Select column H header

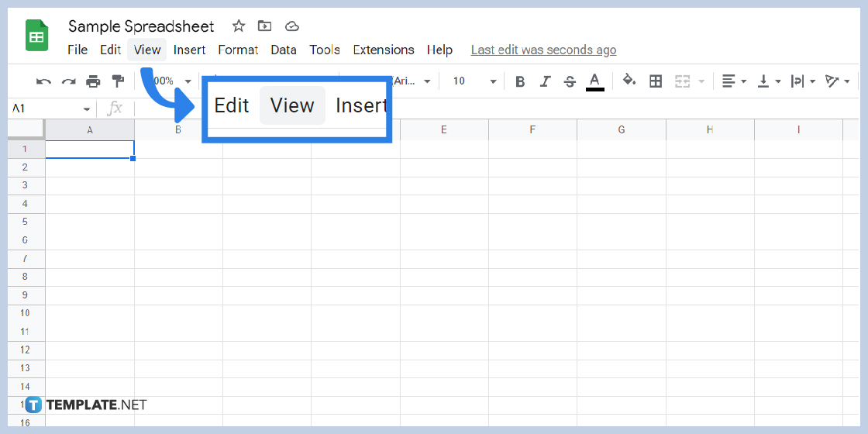pos(710,129)
